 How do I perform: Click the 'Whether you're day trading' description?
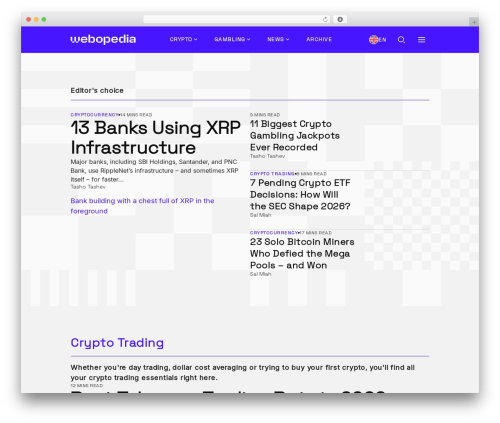point(242,372)
